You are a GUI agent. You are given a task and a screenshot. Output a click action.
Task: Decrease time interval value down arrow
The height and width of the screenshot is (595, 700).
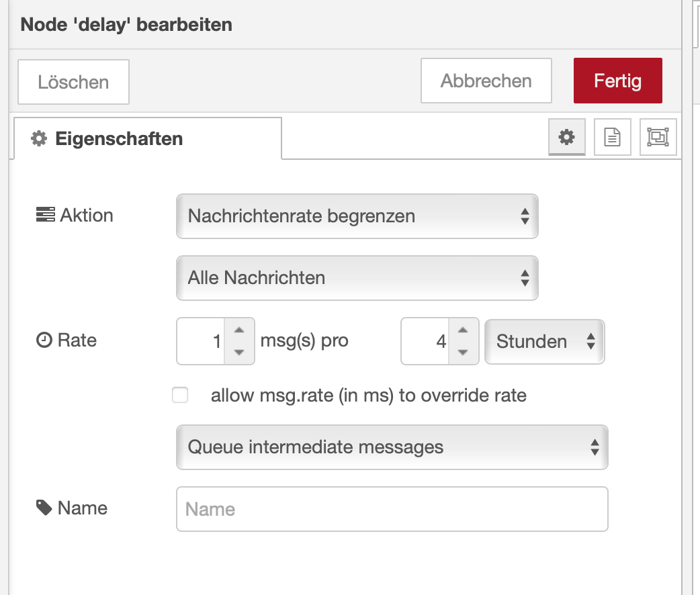click(x=463, y=352)
